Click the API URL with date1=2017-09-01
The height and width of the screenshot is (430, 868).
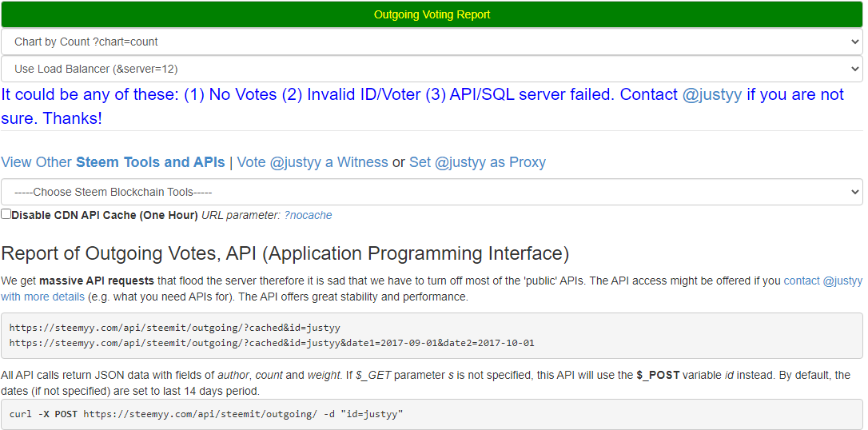[272, 343]
